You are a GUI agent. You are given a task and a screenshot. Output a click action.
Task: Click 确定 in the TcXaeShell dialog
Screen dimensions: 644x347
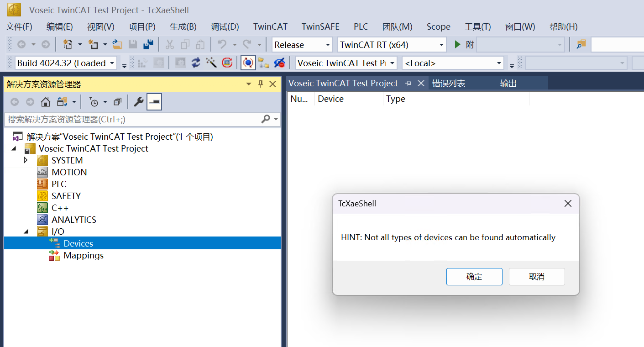pyautogui.click(x=474, y=277)
